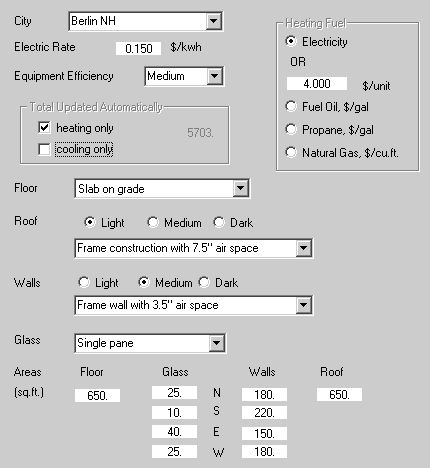Choose Propane heating fuel option
Viewport: 430px width, 468px height.
click(291, 129)
